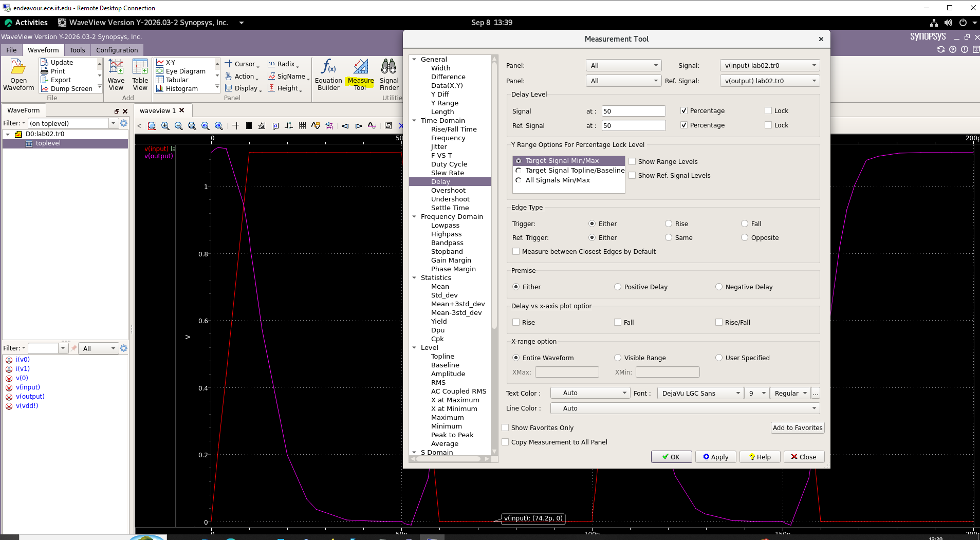Click undo zoom magnifier icon
The image size is (980, 540).
click(x=206, y=125)
